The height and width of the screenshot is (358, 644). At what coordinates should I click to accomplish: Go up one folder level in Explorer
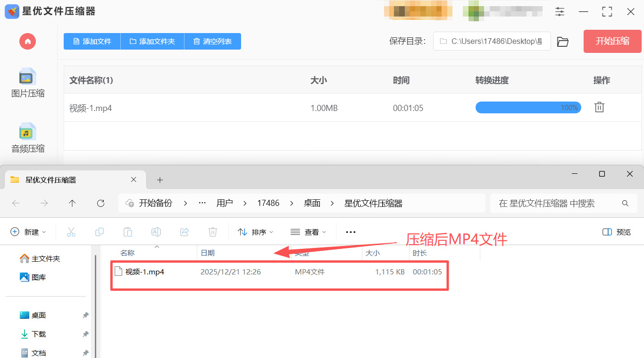coord(72,203)
